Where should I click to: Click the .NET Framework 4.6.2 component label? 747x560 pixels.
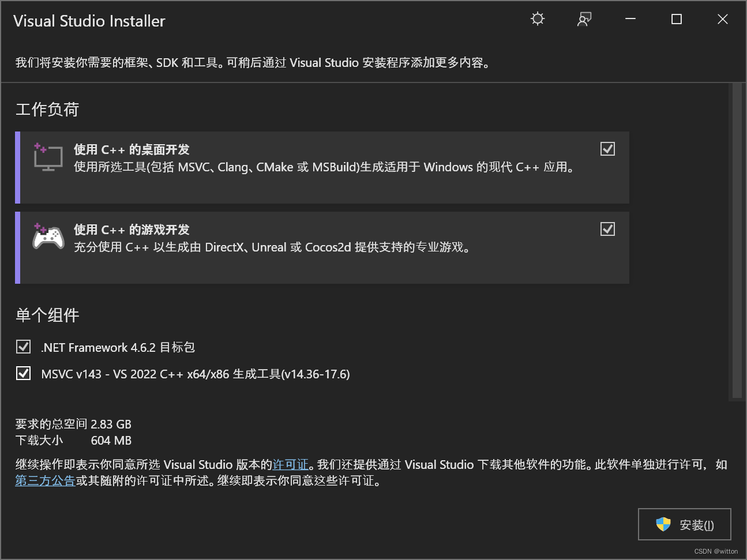click(118, 348)
